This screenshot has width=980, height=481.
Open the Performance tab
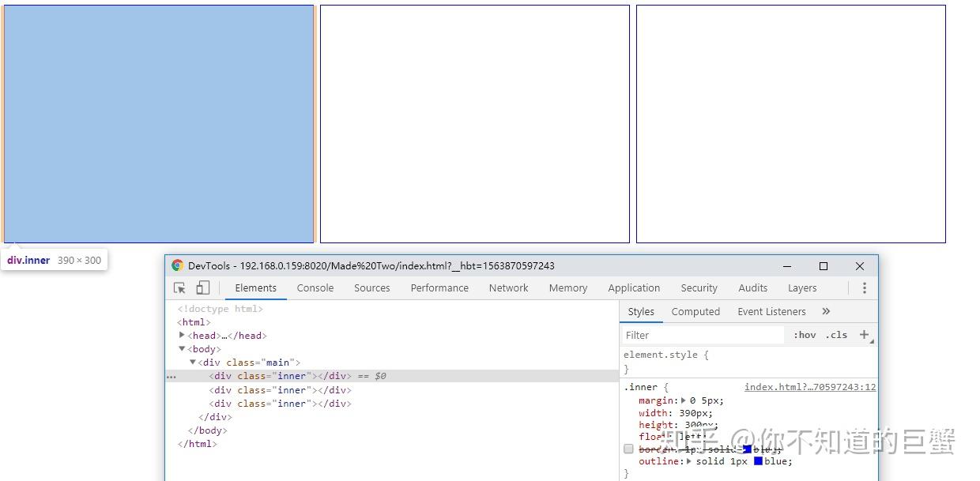coord(439,288)
